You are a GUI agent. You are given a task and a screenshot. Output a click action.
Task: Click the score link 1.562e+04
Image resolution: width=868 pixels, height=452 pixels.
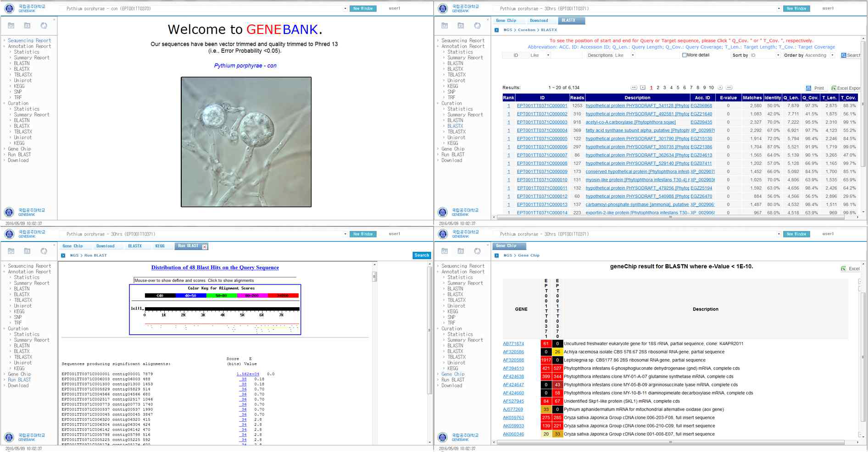tap(248, 374)
